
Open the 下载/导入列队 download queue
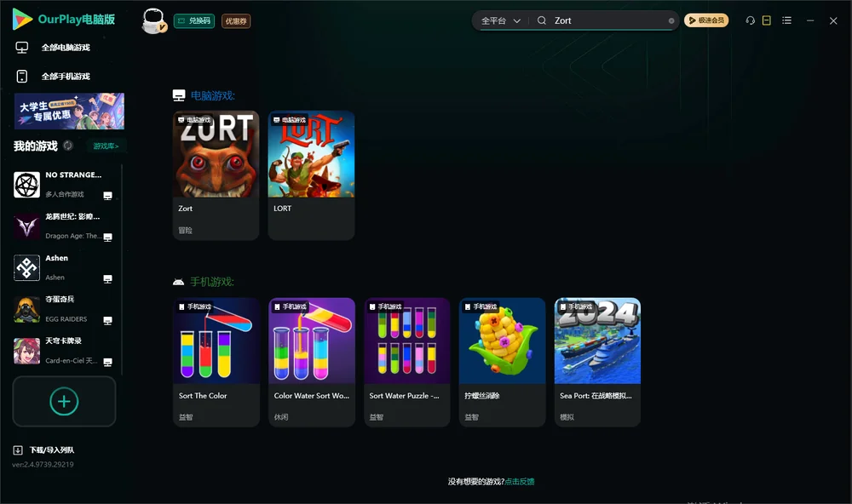(52, 450)
